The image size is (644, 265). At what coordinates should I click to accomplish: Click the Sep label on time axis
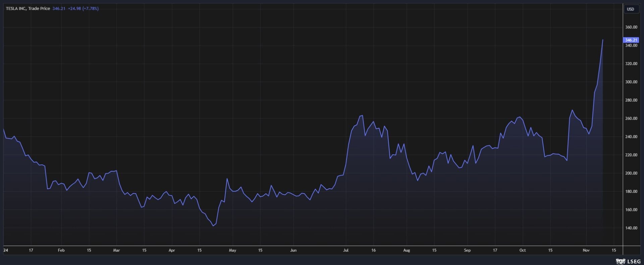point(467,250)
